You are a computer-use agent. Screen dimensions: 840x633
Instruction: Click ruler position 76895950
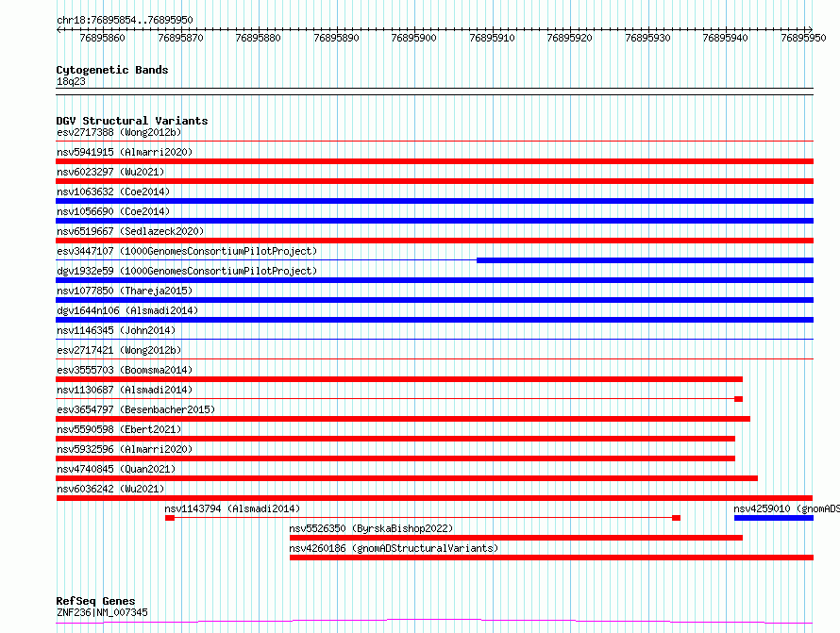(803, 38)
